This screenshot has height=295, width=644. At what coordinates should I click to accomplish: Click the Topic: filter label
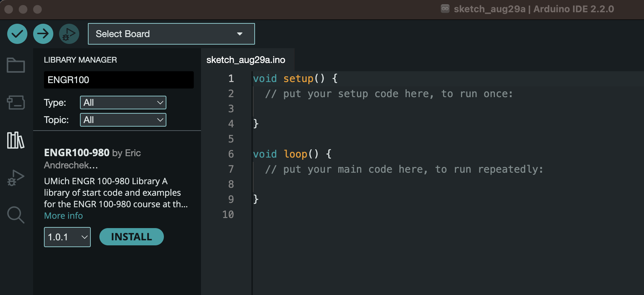click(x=56, y=120)
